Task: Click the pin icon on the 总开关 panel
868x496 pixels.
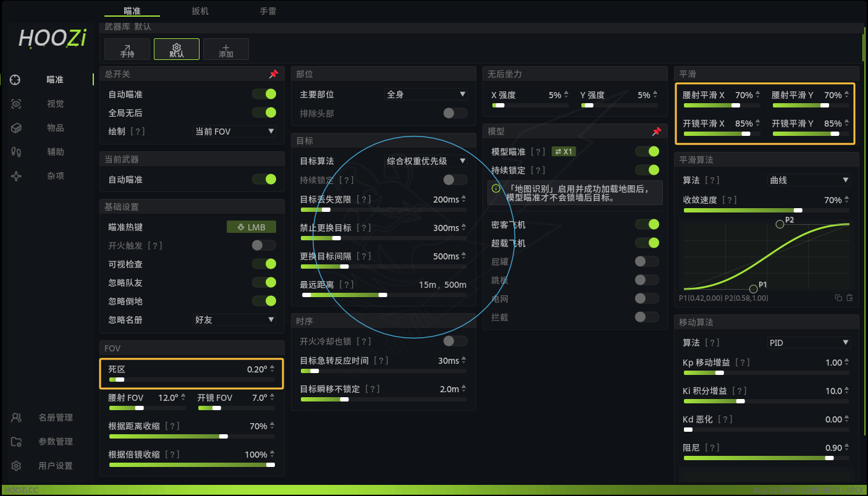Action: click(274, 74)
